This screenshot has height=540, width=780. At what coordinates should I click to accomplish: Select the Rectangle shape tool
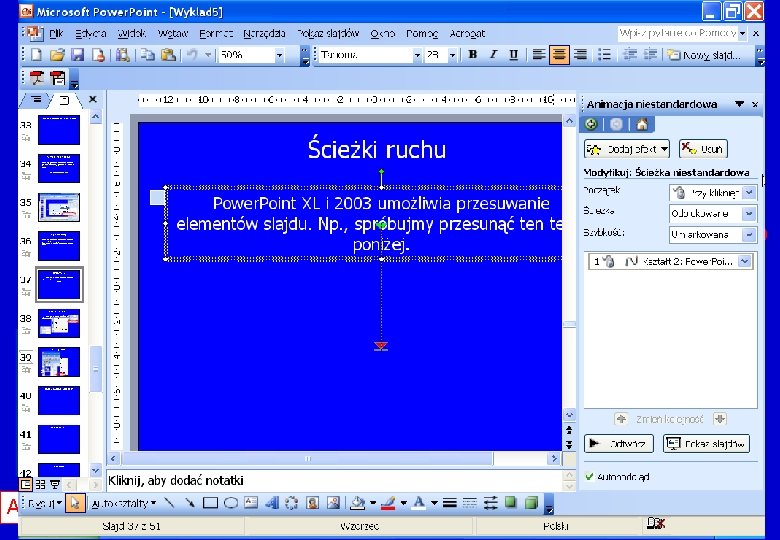tap(210, 503)
